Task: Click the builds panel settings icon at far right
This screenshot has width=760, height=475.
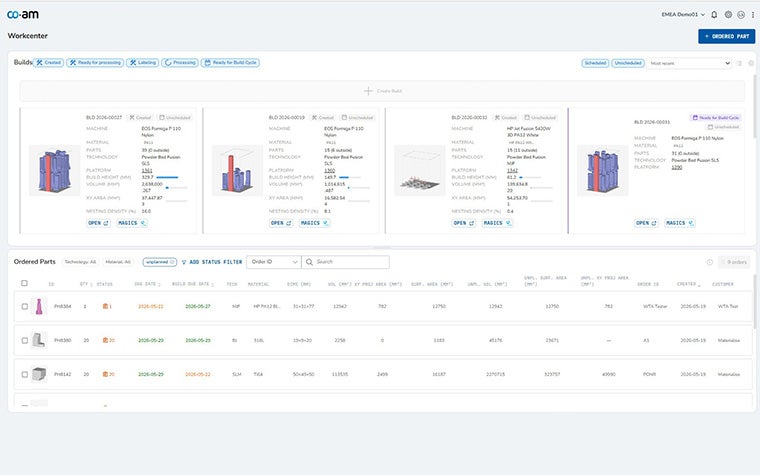Action: pos(751,63)
